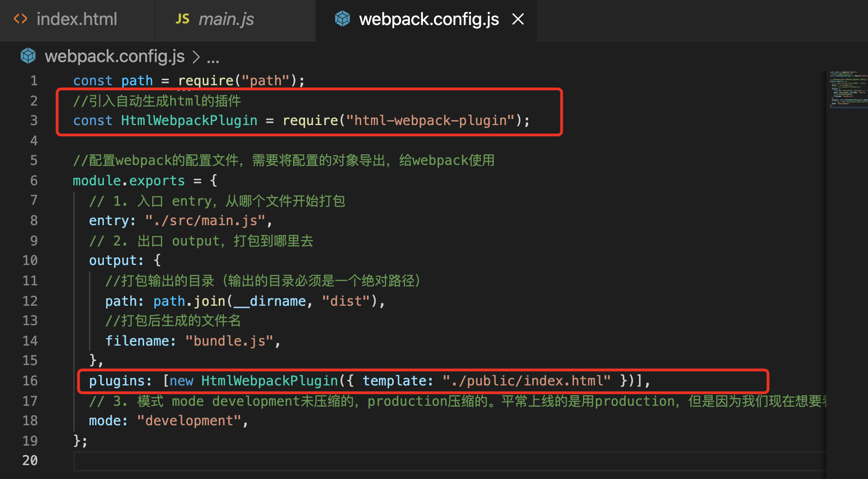
Task: Click line number 16 in the gutter
Action: pyautogui.click(x=30, y=381)
